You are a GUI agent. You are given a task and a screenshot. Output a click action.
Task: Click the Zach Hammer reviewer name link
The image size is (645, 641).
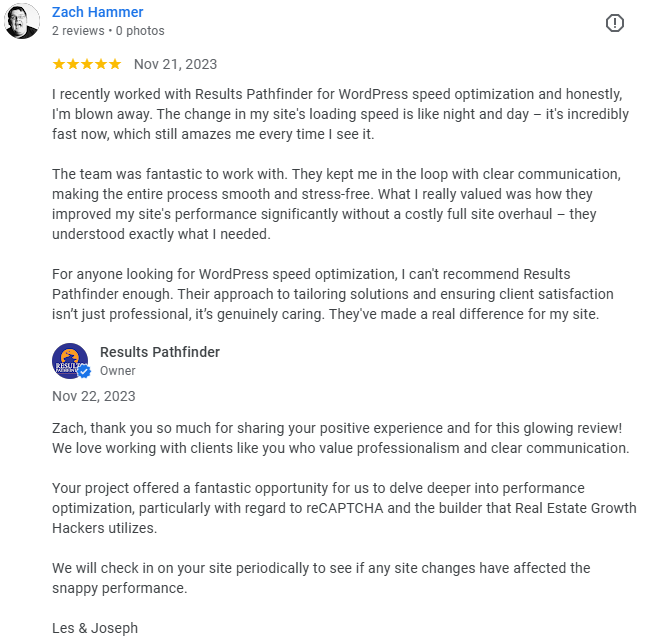(x=97, y=12)
